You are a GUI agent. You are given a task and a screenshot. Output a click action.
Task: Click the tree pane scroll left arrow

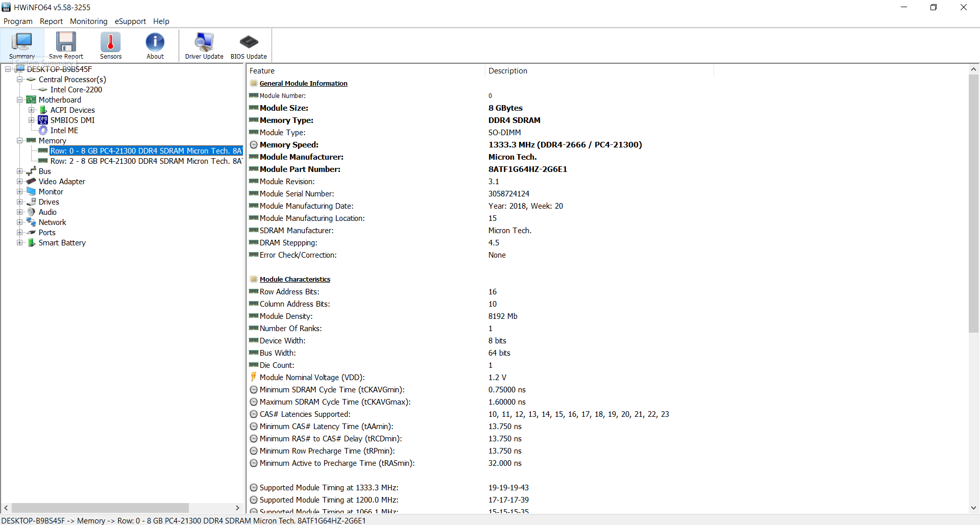[6, 508]
